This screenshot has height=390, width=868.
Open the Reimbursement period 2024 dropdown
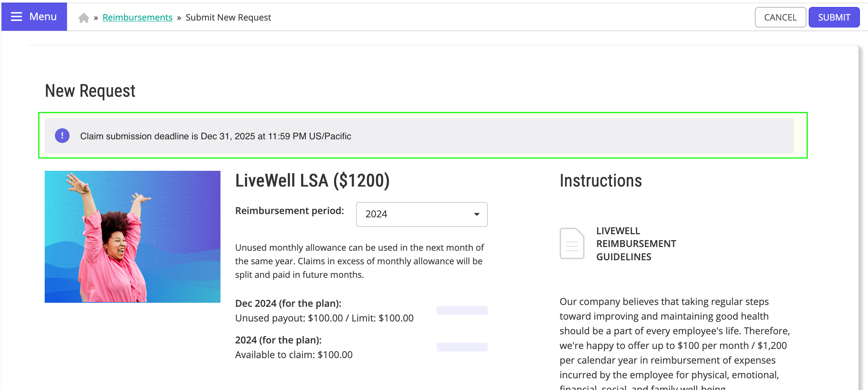tap(422, 214)
